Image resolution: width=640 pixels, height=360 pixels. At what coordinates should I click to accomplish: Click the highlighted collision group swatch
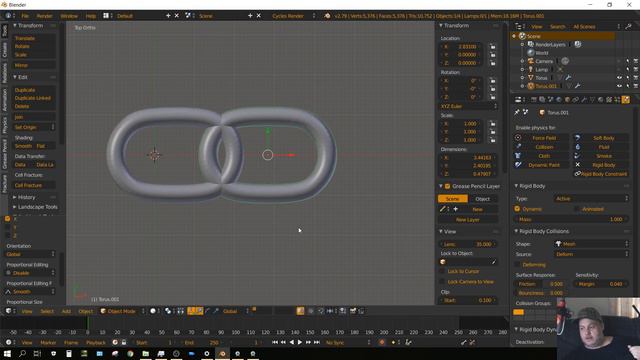click(x=518, y=312)
